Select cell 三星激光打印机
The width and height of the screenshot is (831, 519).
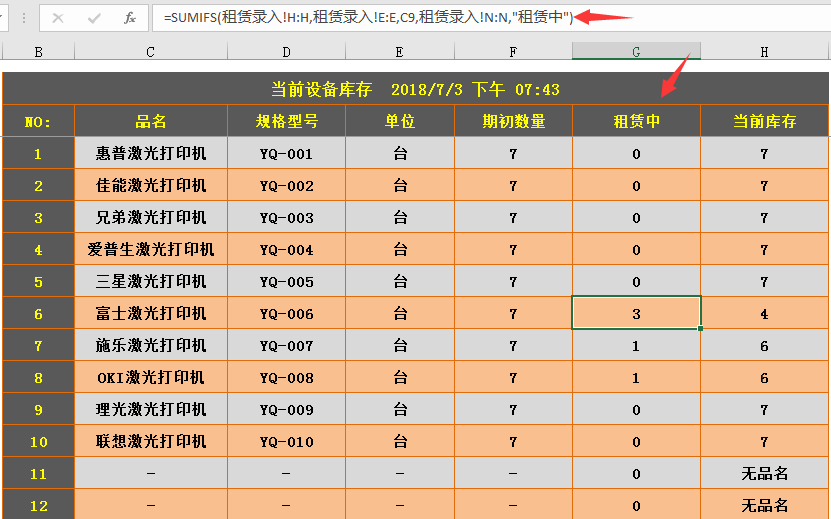click(151, 281)
